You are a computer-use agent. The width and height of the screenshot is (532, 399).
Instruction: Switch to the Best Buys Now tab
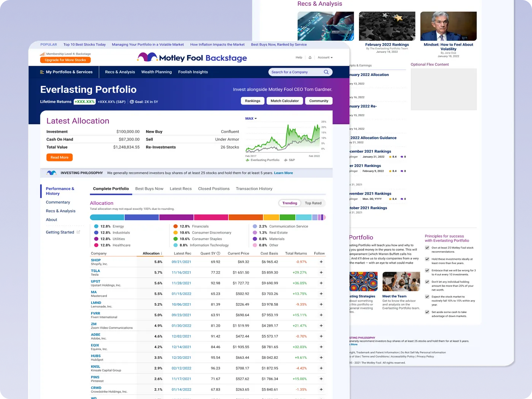(x=149, y=189)
